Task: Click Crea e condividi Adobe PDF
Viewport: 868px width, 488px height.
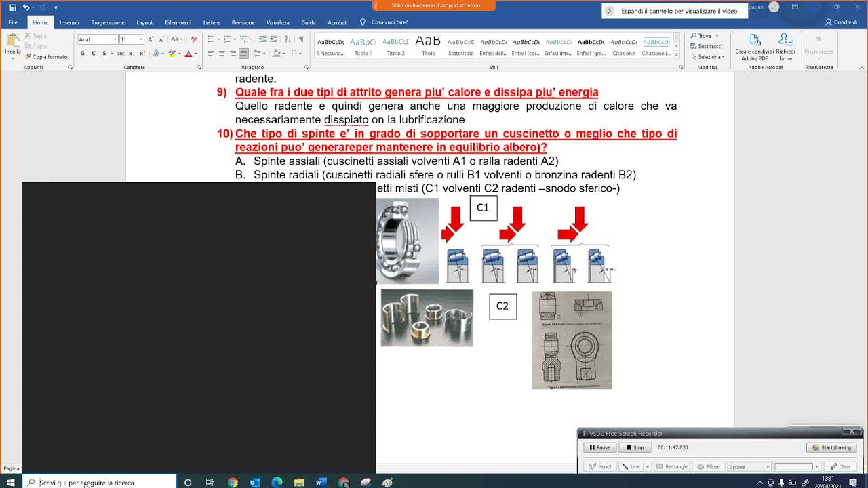Action: pos(755,47)
